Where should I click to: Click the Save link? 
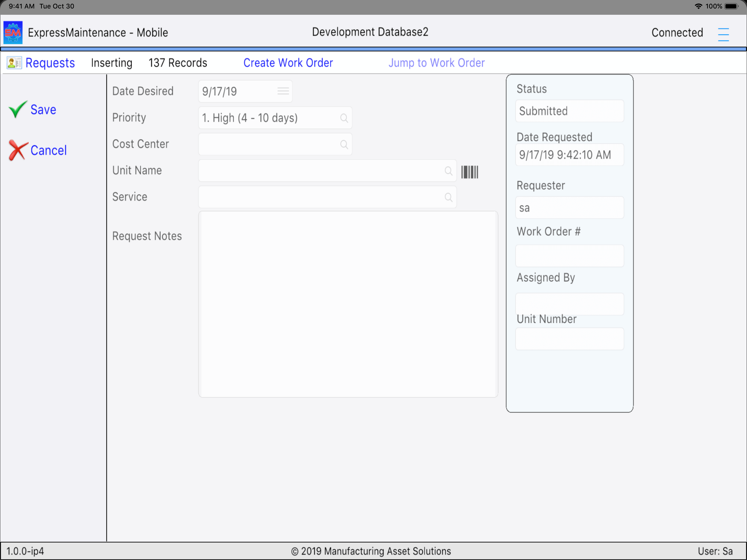click(x=43, y=109)
